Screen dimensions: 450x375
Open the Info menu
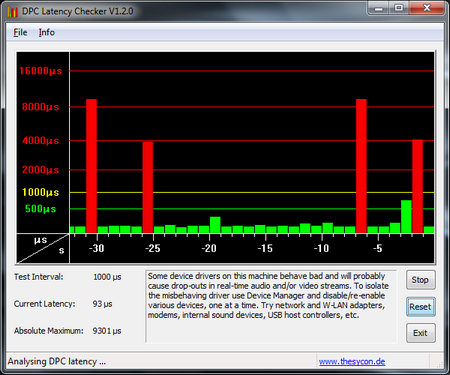coord(47,32)
